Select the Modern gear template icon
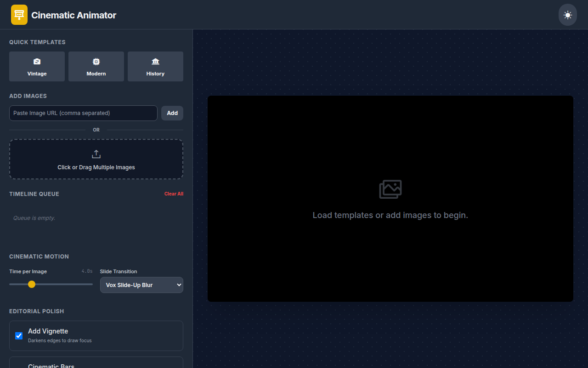 tap(96, 61)
